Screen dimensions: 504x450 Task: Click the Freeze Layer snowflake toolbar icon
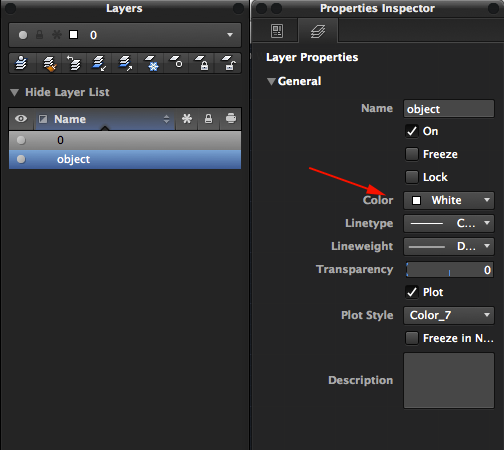[x=152, y=63]
